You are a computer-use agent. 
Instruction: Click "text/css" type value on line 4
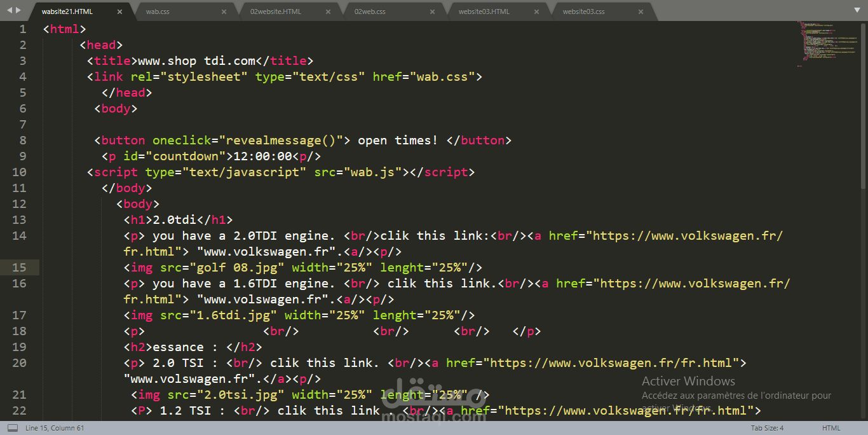[x=328, y=77]
